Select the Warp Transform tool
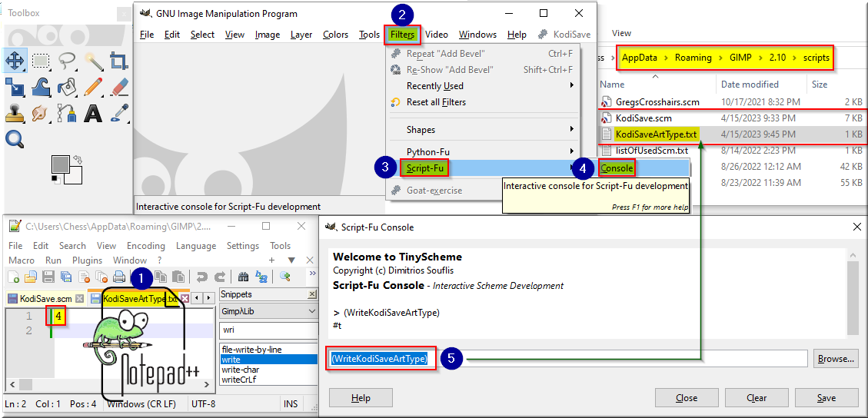Image resolution: width=868 pixels, height=418 pixels. coord(41,87)
